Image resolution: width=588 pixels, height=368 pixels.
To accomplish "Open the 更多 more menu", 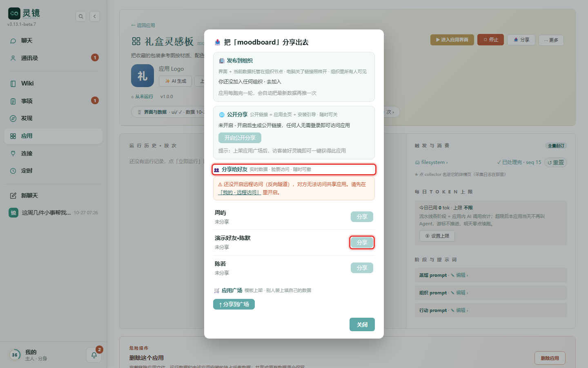I will coord(551,40).
